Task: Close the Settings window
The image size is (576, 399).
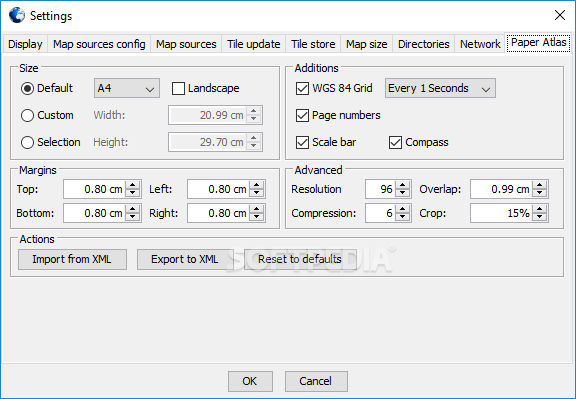Action: (559, 15)
